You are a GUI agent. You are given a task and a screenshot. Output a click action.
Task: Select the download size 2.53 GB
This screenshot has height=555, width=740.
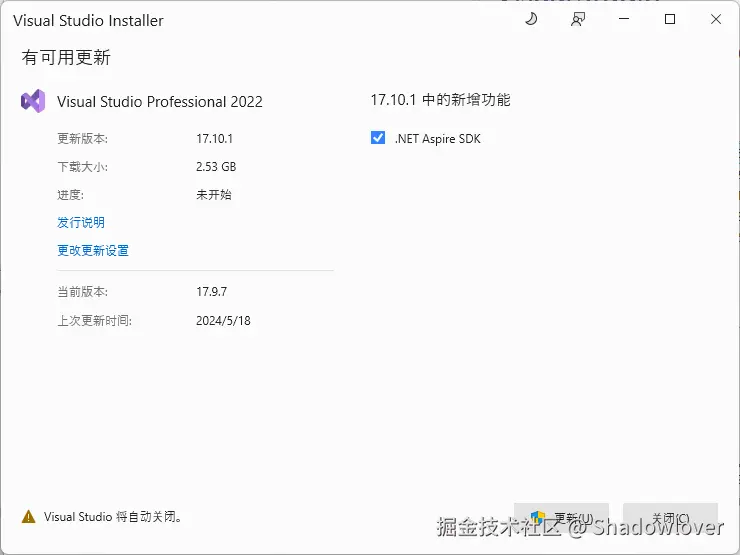click(x=216, y=167)
